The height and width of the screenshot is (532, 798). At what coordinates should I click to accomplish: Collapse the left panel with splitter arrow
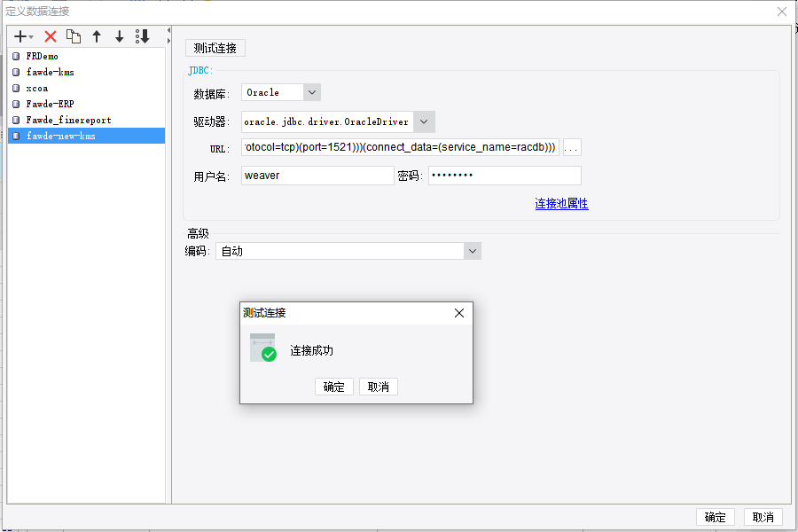168,30
